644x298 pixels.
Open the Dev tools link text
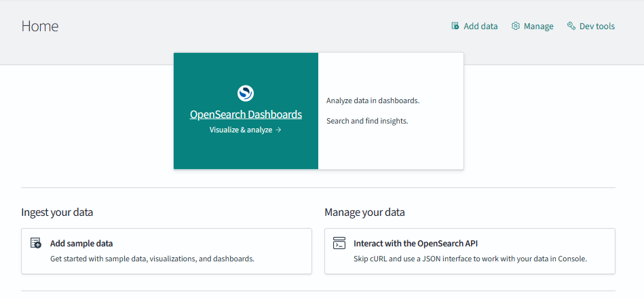[x=596, y=26]
